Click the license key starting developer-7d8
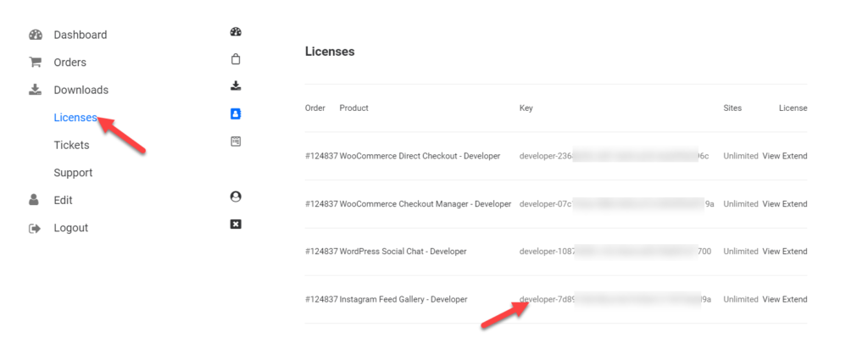The width and height of the screenshot is (868, 338). click(x=615, y=299)
